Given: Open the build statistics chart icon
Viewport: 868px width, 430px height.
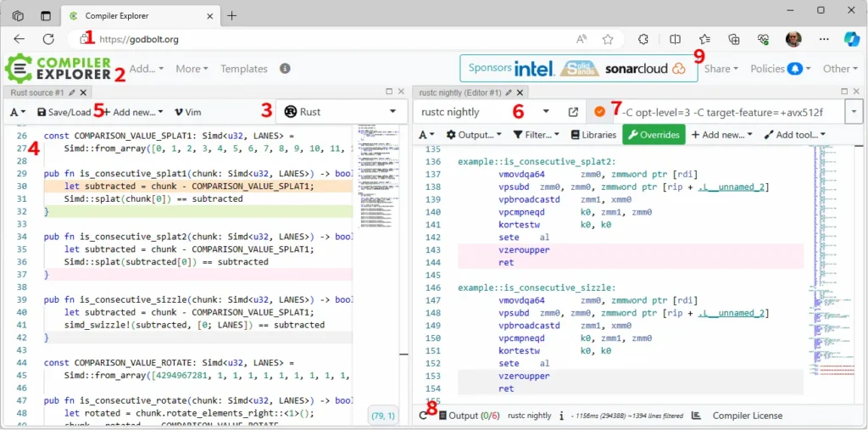Looking at the screenshot, I should click(696, 416).
